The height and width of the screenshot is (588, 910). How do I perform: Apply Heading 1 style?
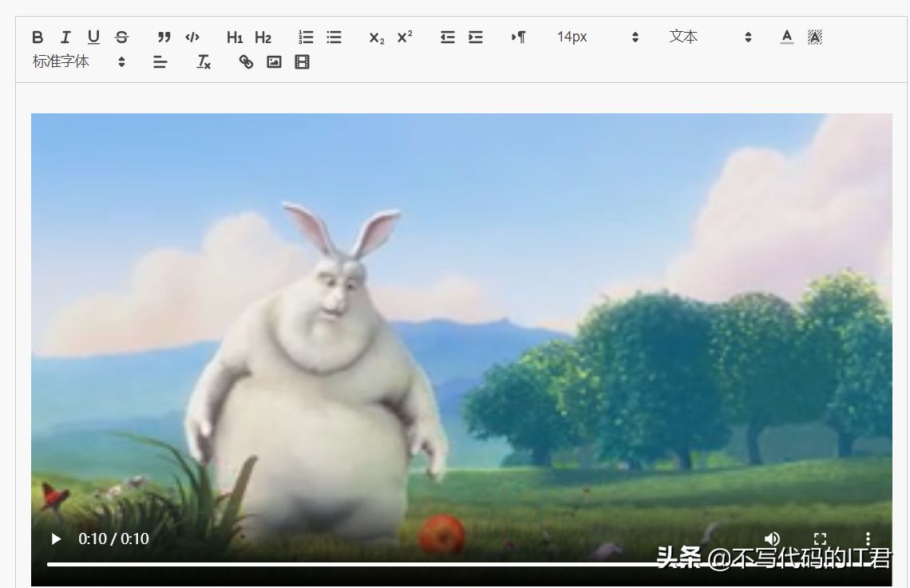(x=235, y=37)
